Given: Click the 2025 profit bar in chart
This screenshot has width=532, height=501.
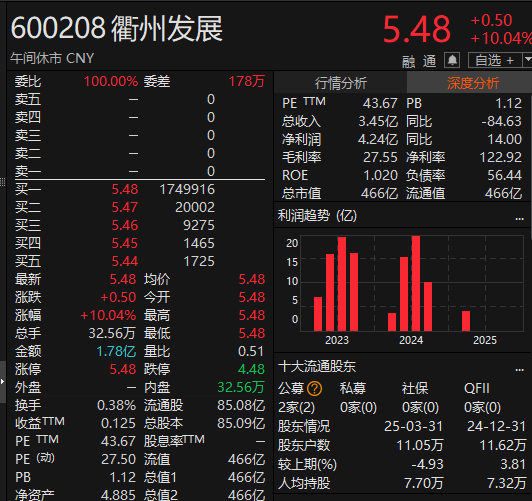Looking at the screenshot, I should click(x=466, y=321).
